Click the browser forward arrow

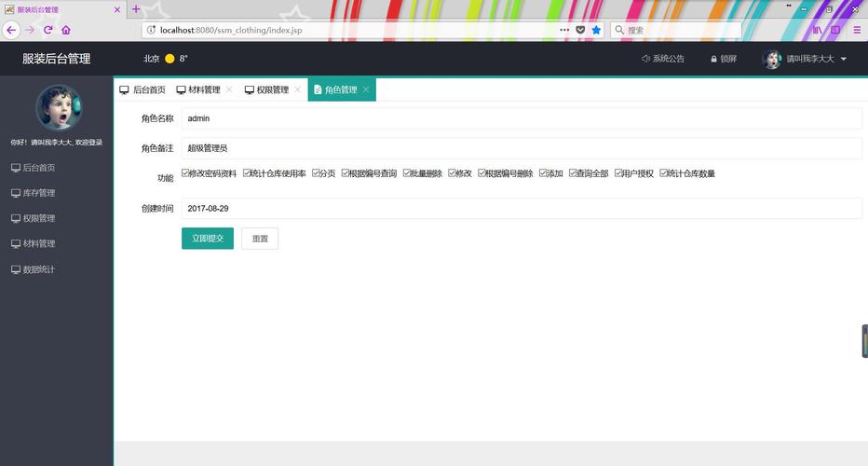coord(30,30)
